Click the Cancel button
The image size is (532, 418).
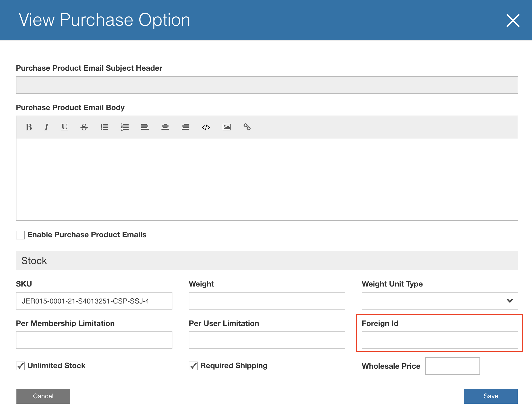click(x=43, y=396)
